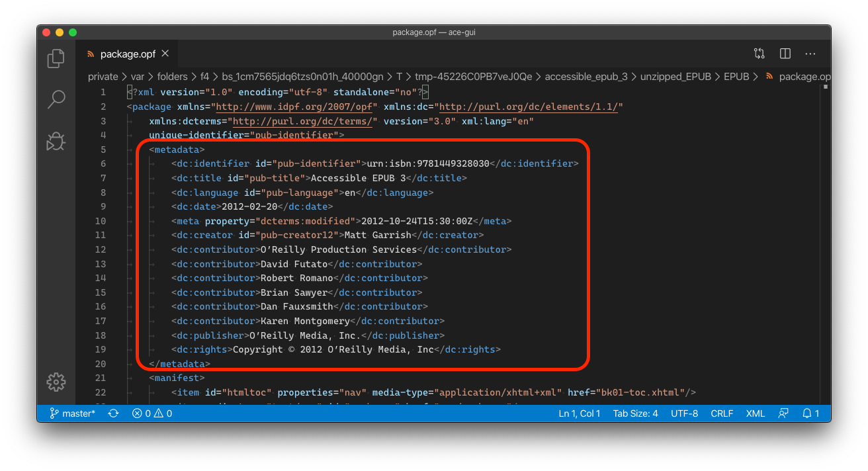Image resolution: width=868 pixels, height=471 pixels.
Task: Click line number 5 in the gutter
Action: coord(103,150)
